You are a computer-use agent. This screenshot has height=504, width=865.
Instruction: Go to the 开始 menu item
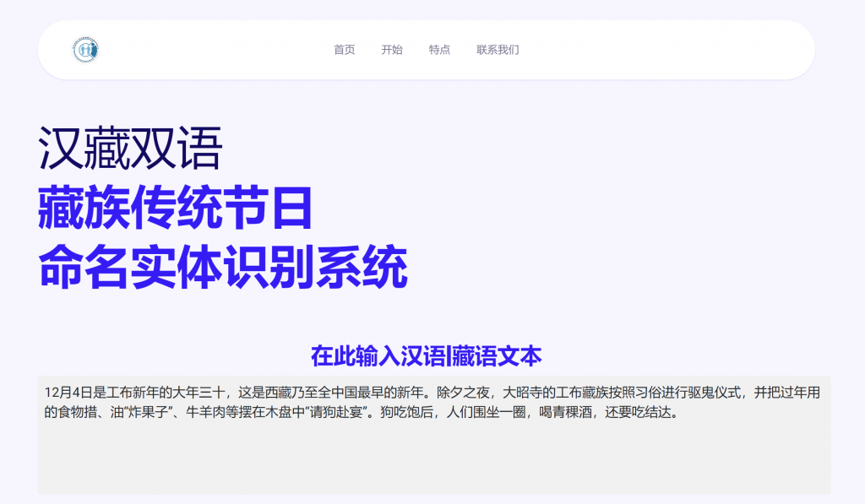click(x=392, y=50)
